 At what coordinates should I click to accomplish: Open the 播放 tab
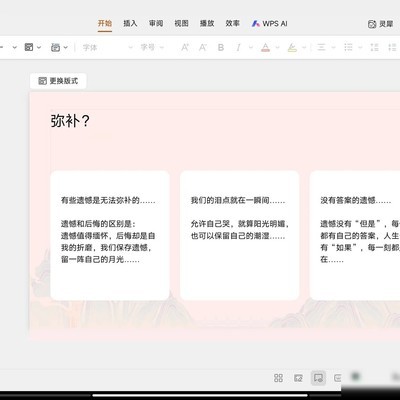tap(207, 23)
